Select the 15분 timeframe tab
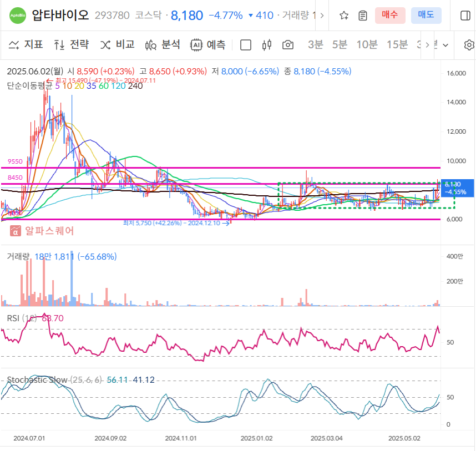 pyautogui.click(x=397, y=45)
